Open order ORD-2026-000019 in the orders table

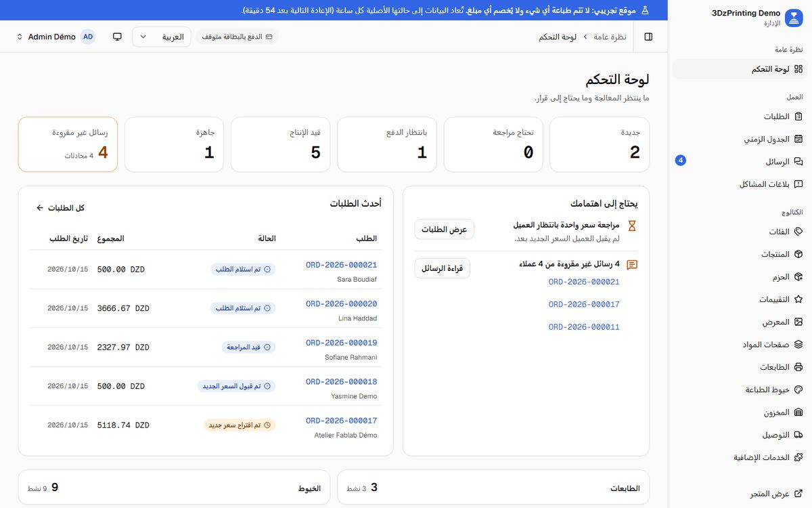pyautogui.click(x=341, y=343)
